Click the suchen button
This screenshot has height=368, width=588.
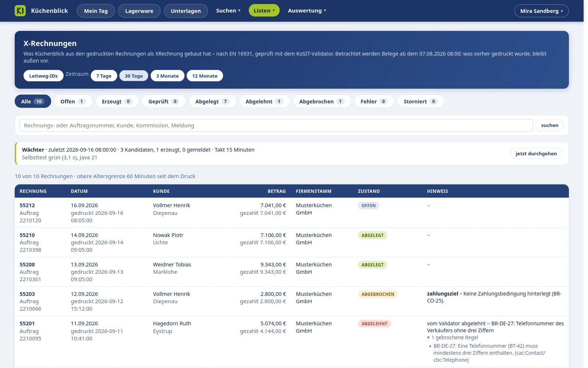click(x=550, y=125)
